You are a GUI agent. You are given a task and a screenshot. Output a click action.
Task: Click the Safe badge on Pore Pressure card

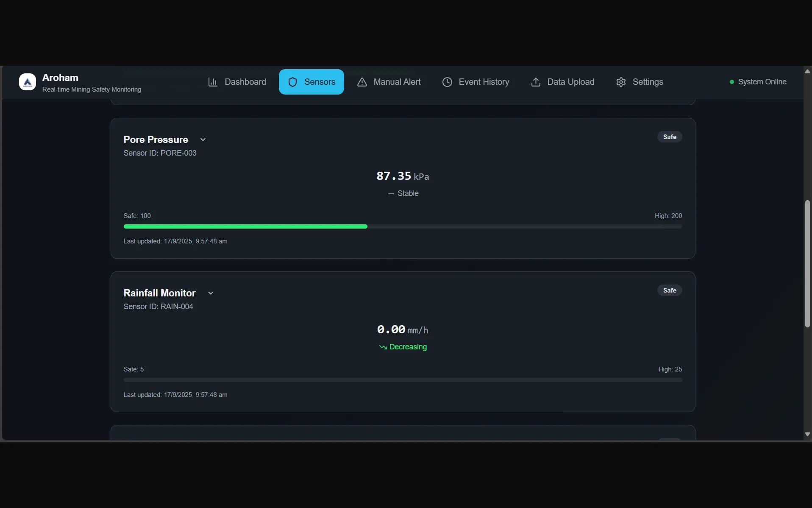[670, 137]
